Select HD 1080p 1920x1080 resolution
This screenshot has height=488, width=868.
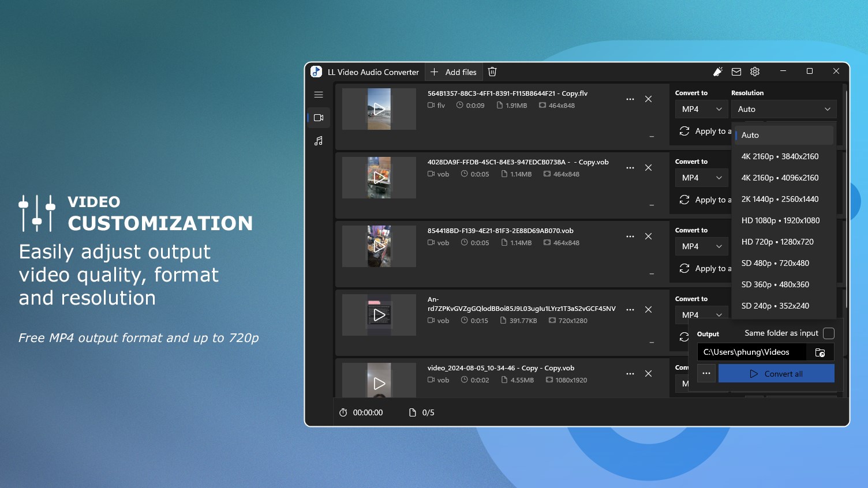[784, 220]
